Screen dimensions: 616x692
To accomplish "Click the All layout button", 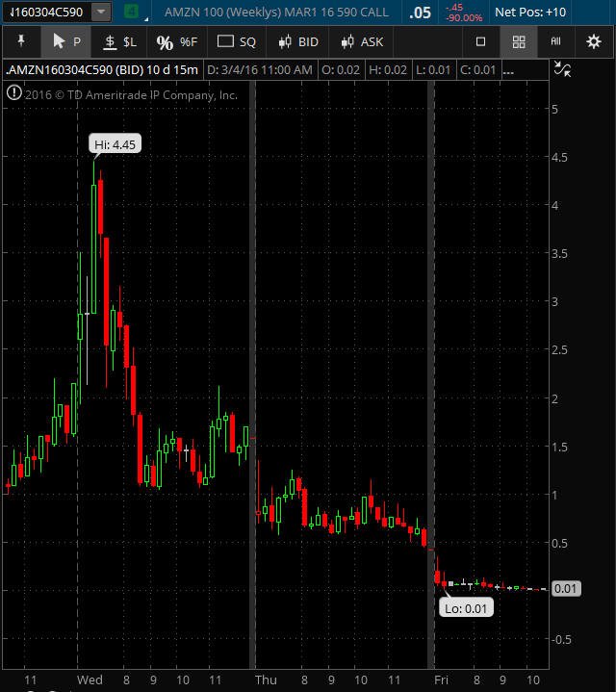I will coord(556,41).
